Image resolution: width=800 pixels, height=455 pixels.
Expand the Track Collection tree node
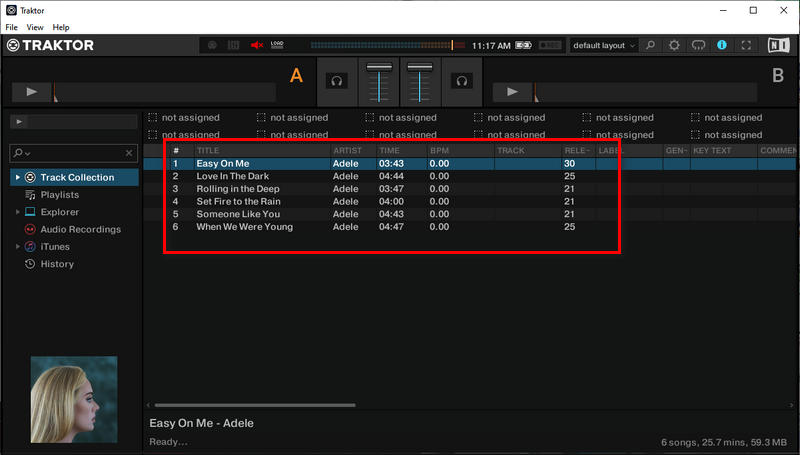click(x=17, y=178)
